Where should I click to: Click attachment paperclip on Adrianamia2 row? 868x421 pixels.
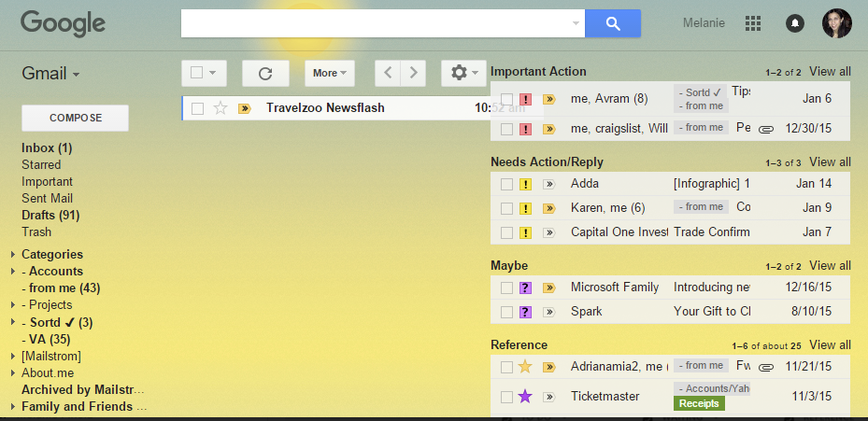point(765,367)
